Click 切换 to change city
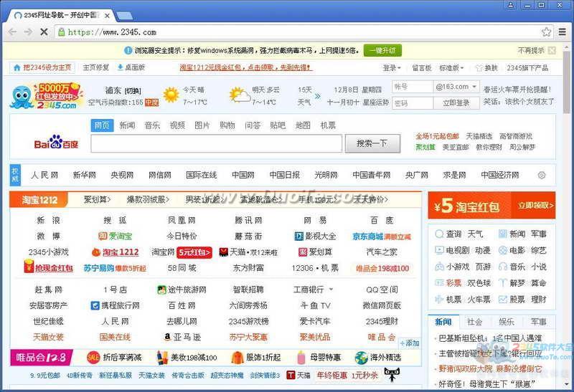574x392 pixels. 133,91
